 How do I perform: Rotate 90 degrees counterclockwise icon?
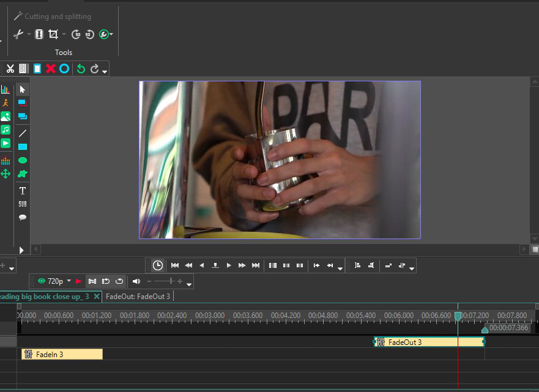(90, 34)
